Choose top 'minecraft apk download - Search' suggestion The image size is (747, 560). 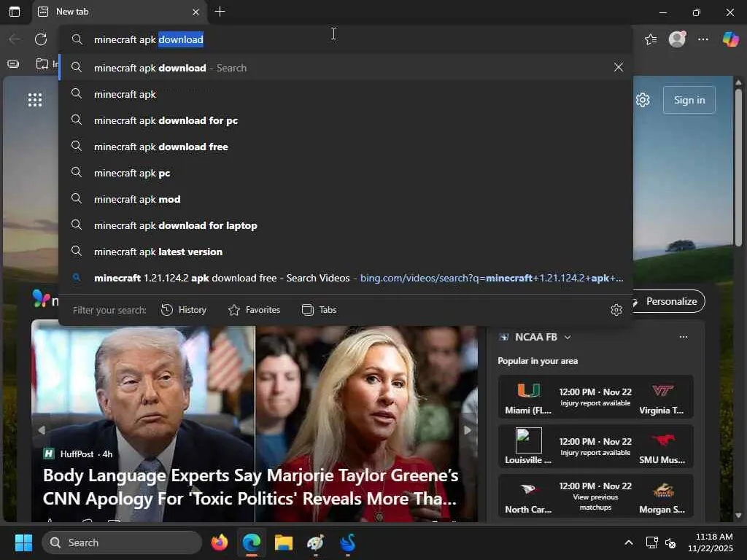pos(346,68)
